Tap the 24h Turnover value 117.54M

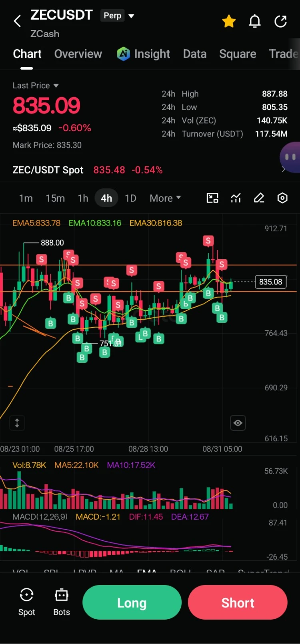coord(272,134)
